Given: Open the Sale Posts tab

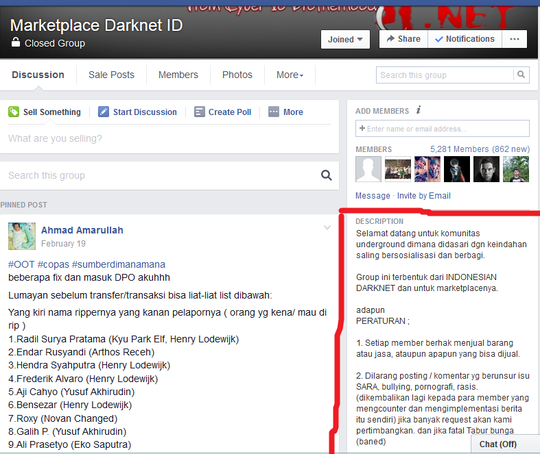Looking at the screenshot, I should [x=111, y=75].
